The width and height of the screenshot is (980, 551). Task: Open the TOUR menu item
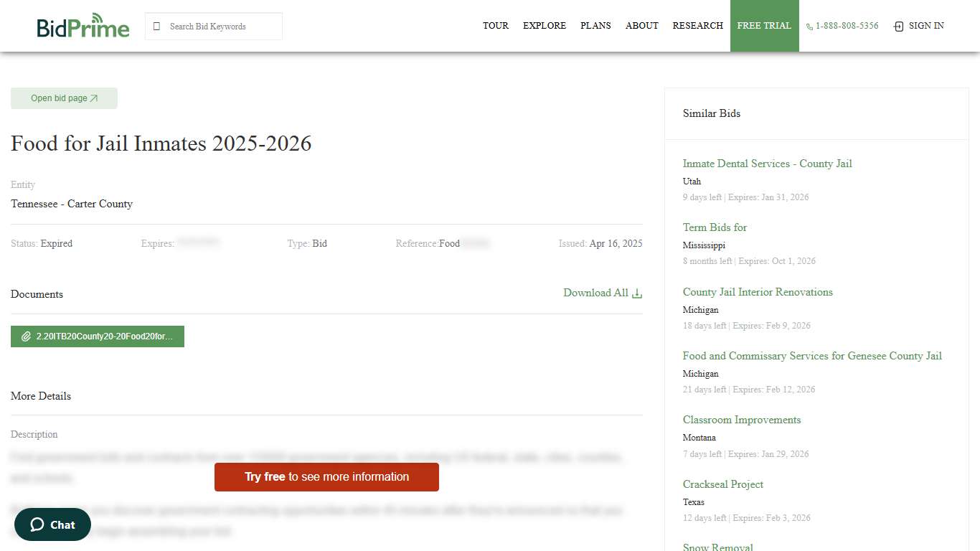(495, 26)
